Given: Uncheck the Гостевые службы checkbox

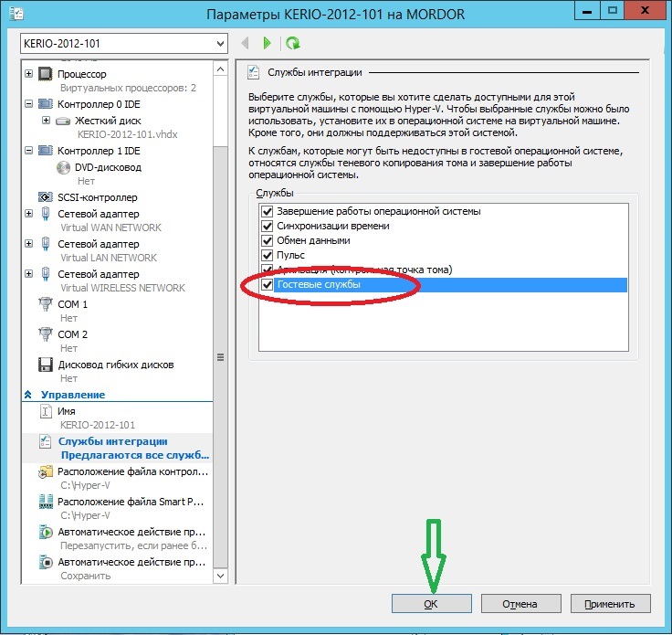Looking at the screenshot, I should tap(268, 285).
